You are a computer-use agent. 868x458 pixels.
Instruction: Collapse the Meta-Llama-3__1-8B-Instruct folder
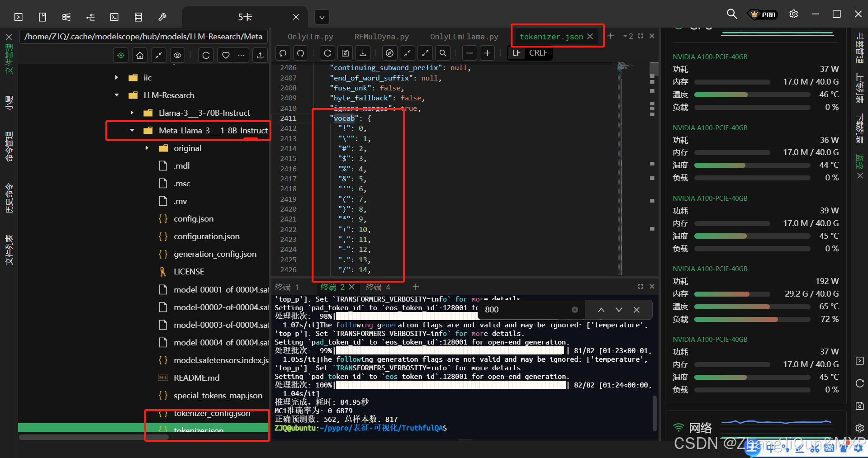pyautogui.click(x=132, y=130)
